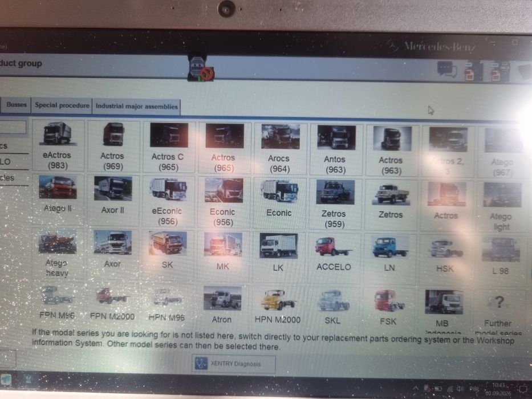
Task: Select the Arocs (964) truck
Action: click(x=279, y=149)
